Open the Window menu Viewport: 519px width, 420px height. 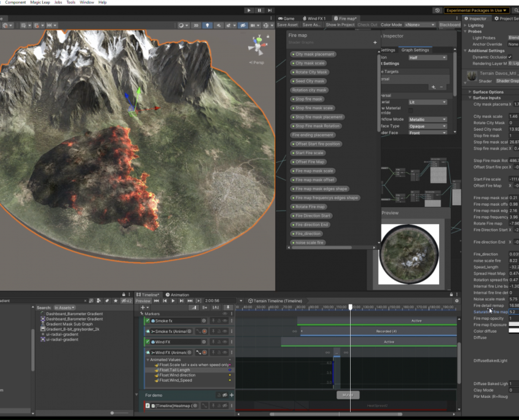coord(87,2)
